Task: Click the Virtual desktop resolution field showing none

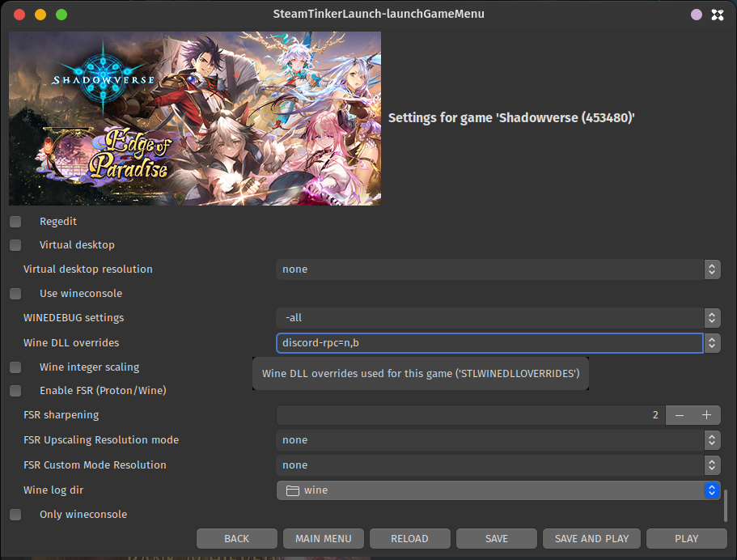Action: 489,269
